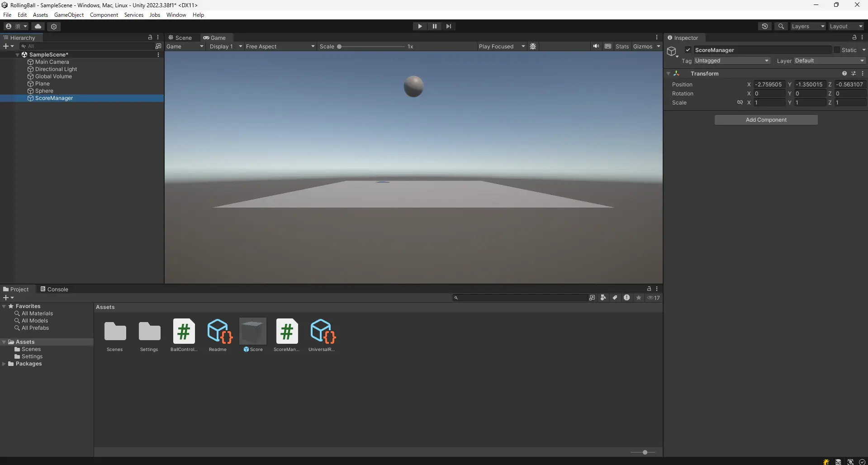Open the Free Aspect dropdown
This screenshot has height=465, width=868.
tap(280, 46)
